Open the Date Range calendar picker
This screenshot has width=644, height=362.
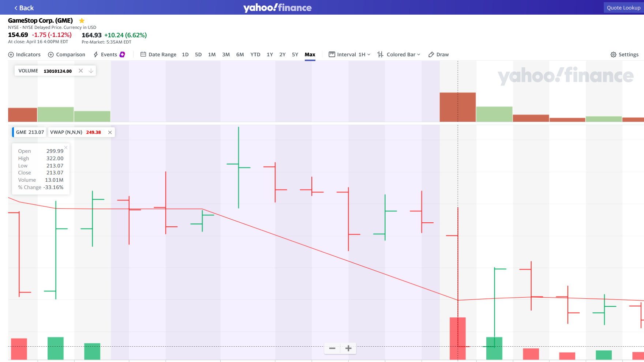[x=158, y=54]
